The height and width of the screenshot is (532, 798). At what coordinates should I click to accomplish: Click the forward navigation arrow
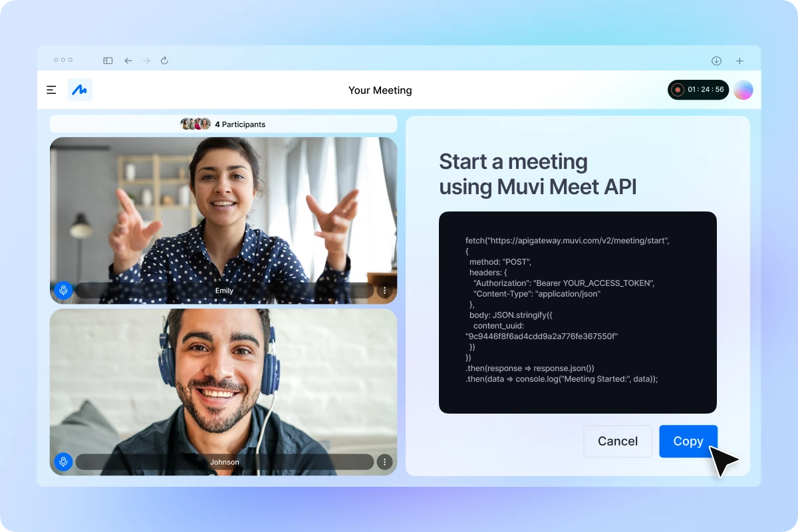pos(146,61)
